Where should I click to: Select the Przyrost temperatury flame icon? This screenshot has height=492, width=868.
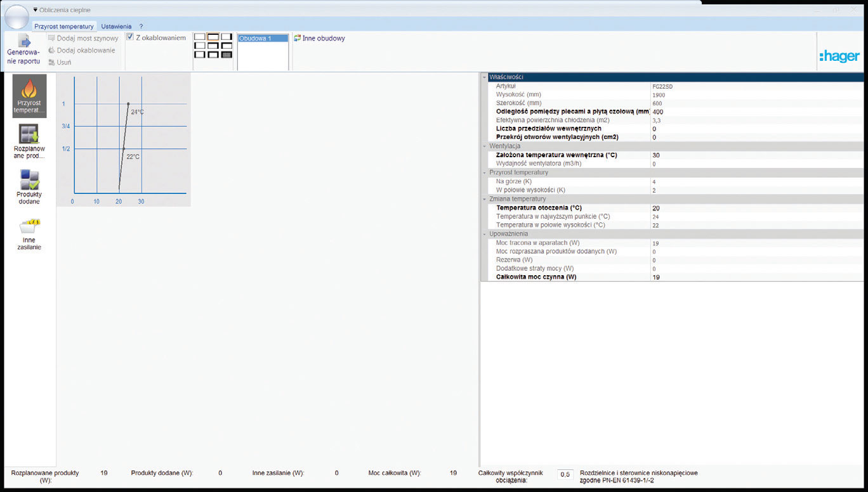tap(29, 88)
